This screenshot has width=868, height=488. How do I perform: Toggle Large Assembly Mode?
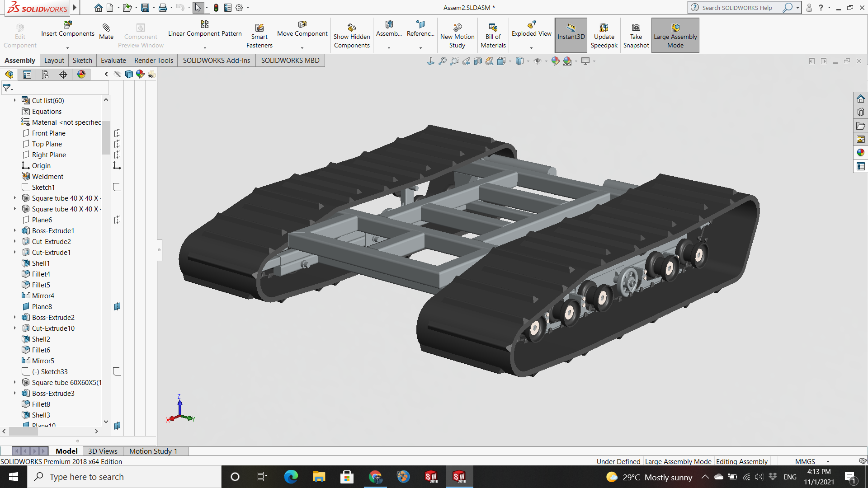(675, 36)
